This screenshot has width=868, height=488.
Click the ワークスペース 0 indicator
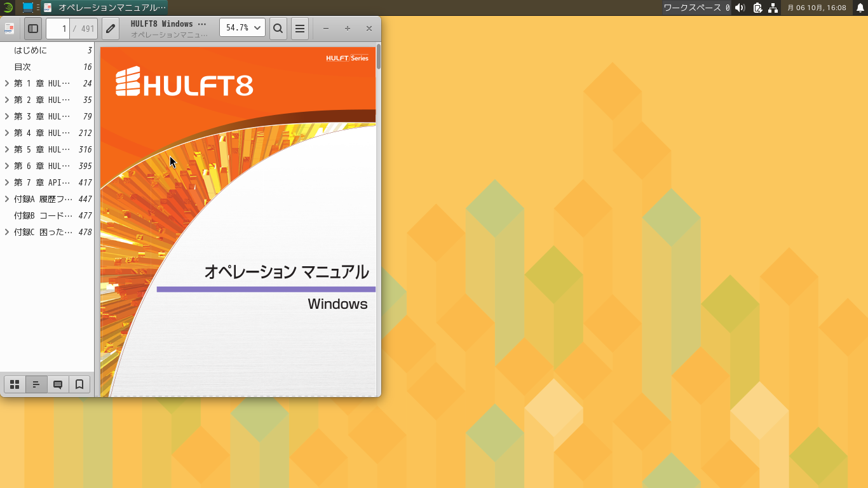point(707,8)
